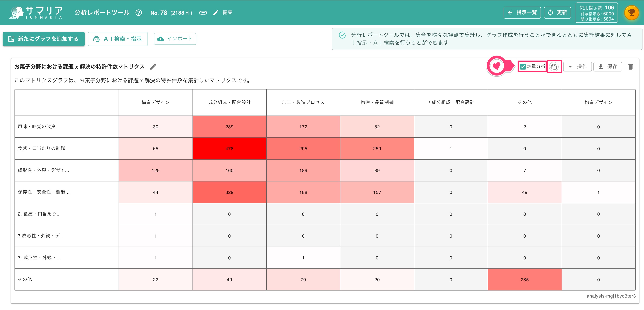Click the 編集 pencil icon in header
Image resolution: width=644 pixels, height=310 pixels.
click(215, 13)
